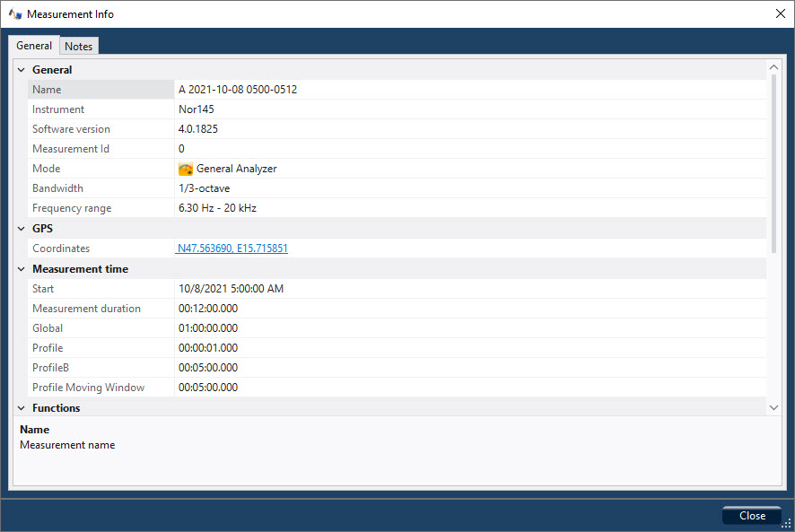Select the Frequency range row

pos(72,208)
